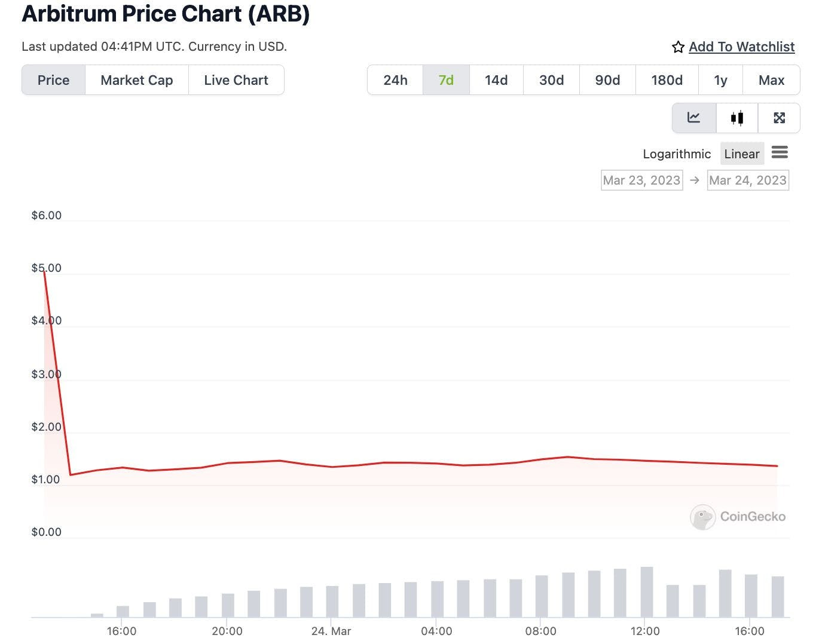Image resolution: width=813 pixels, height=644 pixels.
Task: Toggle the 7d timeframe selection
Action: tap(445, 79)
